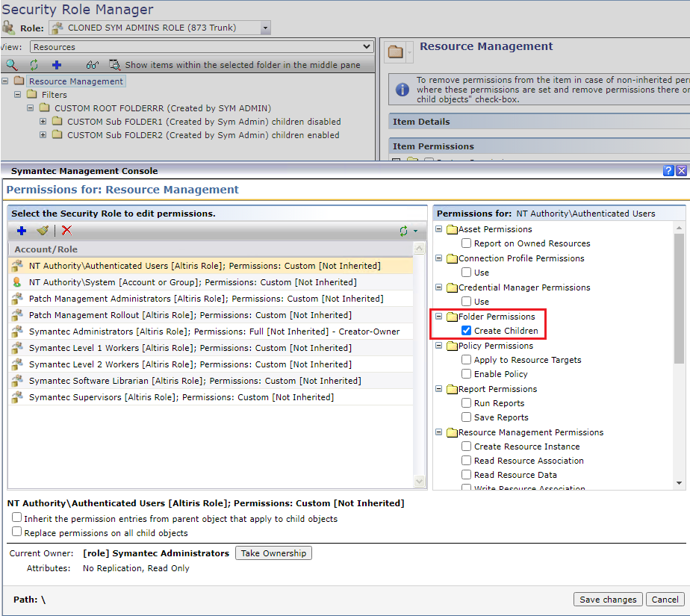Click the blue plus add role icon
The height and width of the screenshot is (616, 690).
pos(21,231)
